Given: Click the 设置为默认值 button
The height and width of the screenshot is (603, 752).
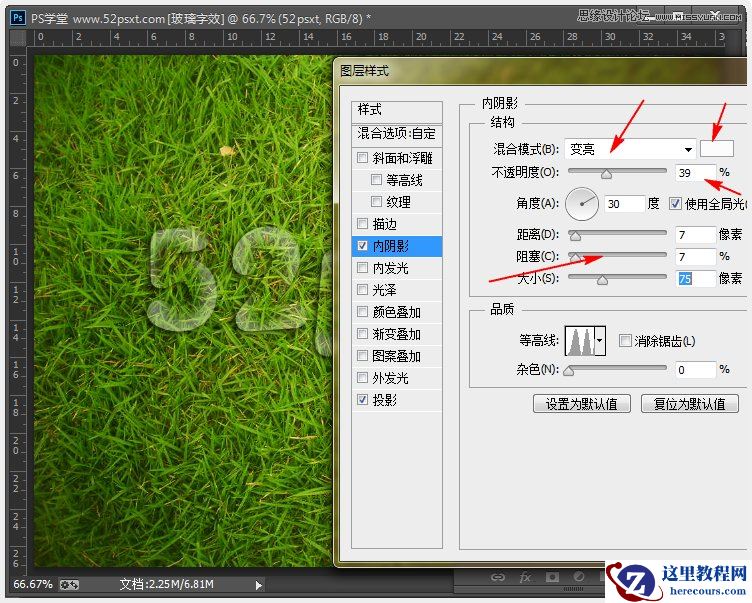Looking at the screenshot, I should [582, 404].
